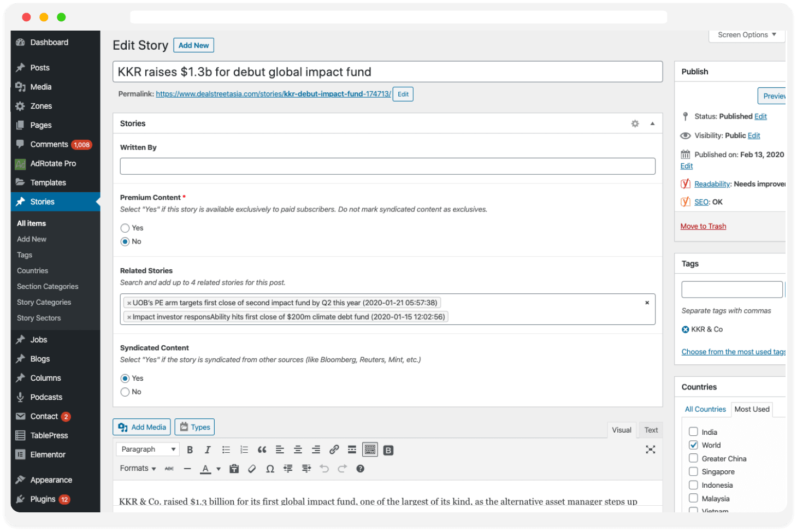This screenshot has height=532, width=797.
Task: Open the text color picker arrow
Action: tap(219, 469)
